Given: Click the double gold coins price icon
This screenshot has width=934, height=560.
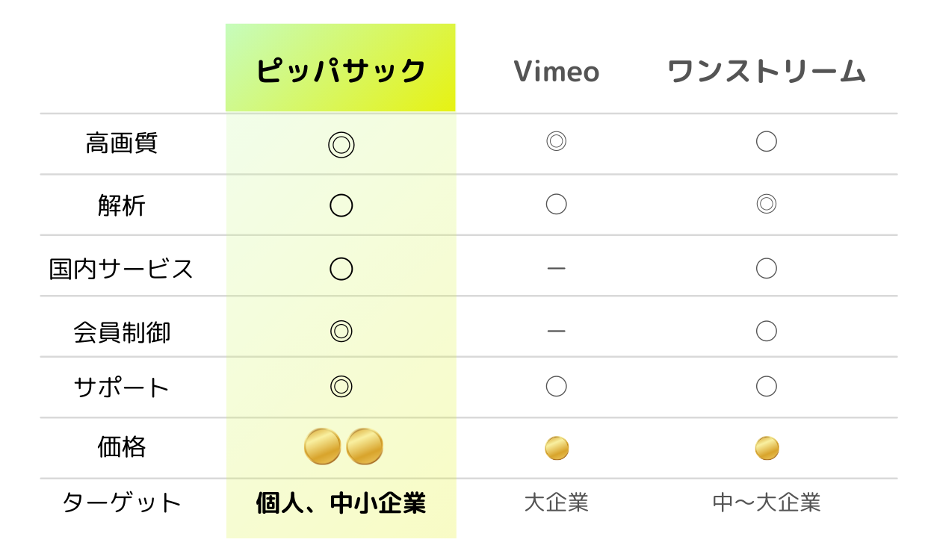Looking at the screenshot, I should [344, 447].
